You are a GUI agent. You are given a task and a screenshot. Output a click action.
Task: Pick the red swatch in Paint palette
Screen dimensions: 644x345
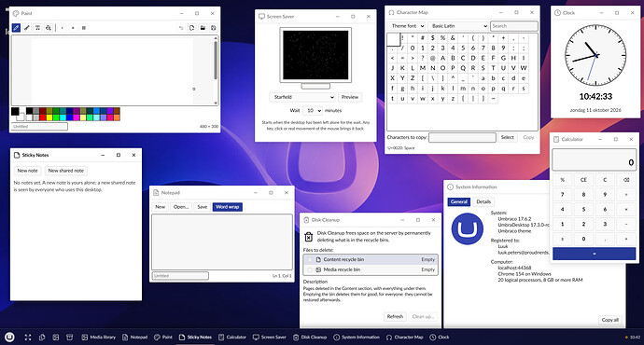tap(43, 117)
